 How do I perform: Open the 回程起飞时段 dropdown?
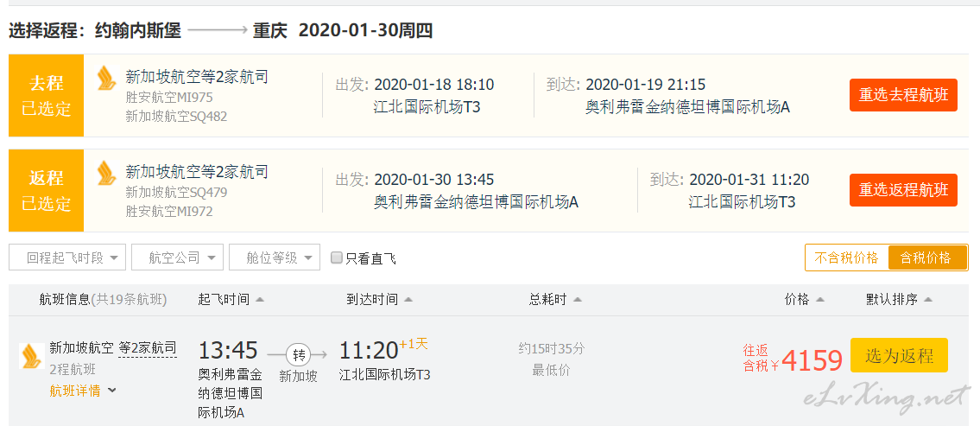(67, 258)
